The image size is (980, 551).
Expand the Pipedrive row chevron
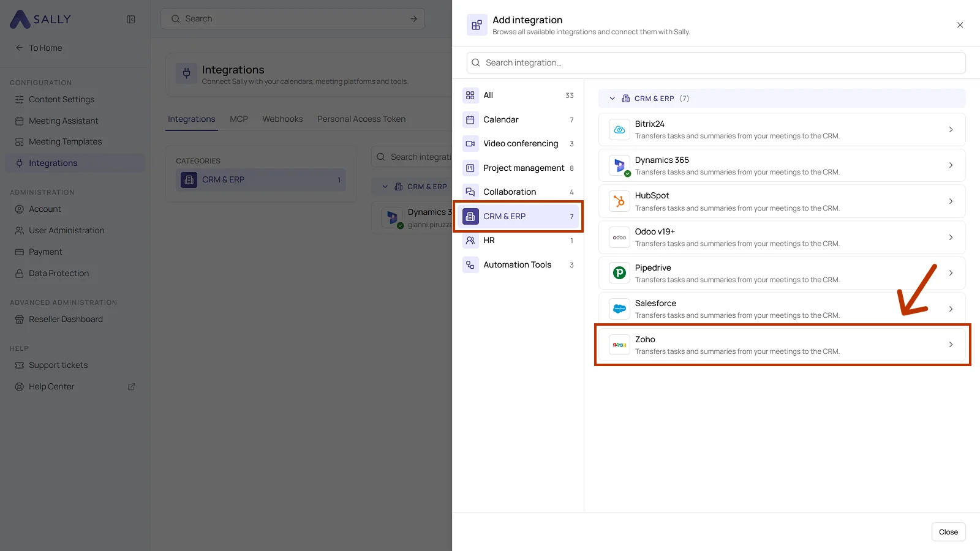951,273
